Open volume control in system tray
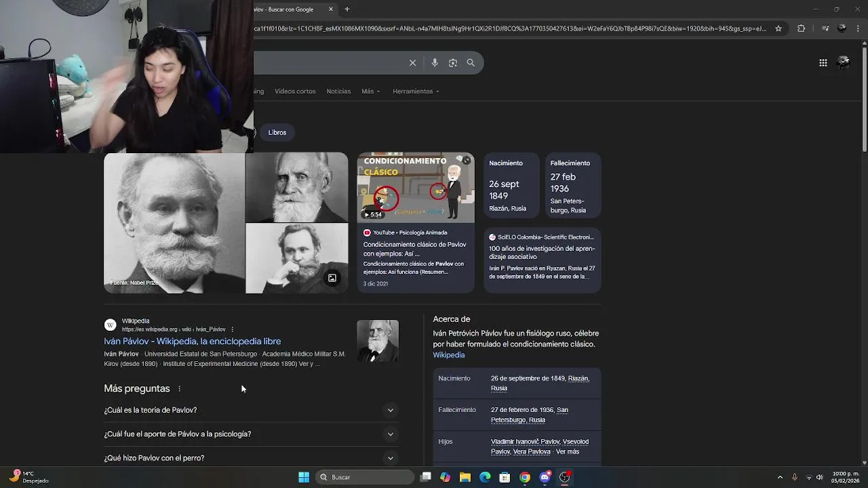 click(819, 477)
